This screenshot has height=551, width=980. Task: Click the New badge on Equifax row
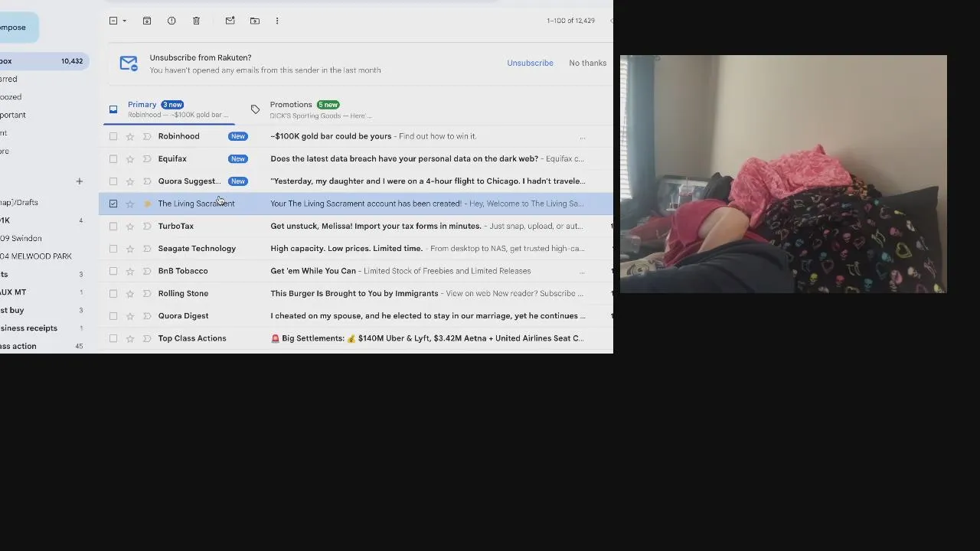(238, 159)
